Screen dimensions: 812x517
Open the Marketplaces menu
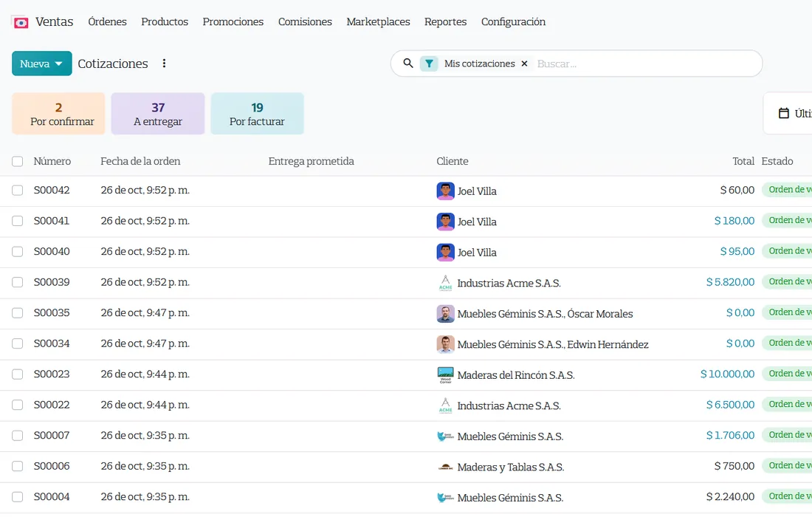(x=378, y=21)
